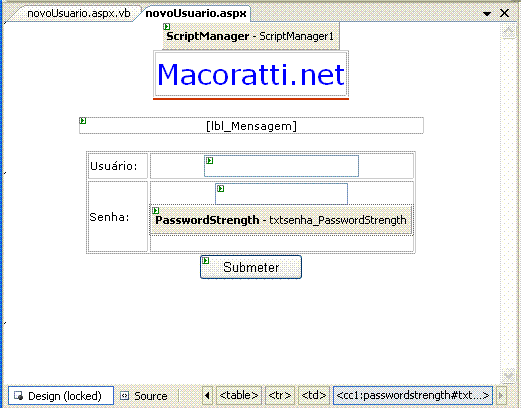Select the <td> tag breadcrumb
This screenshot has width=521, height=408.
pos(314,396)
